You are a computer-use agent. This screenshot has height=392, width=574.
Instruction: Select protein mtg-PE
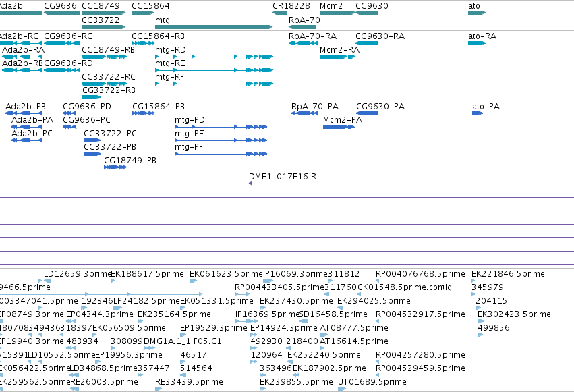(x=221, y=140)
